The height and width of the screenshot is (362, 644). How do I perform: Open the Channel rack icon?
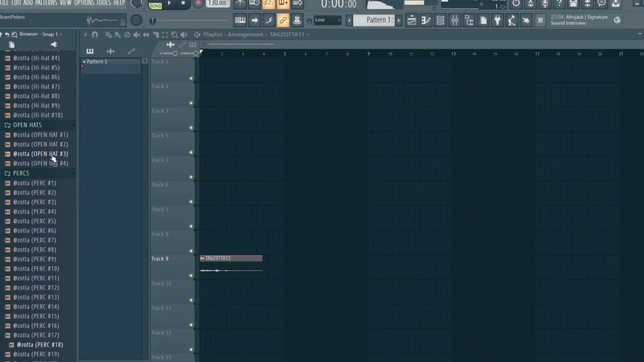tap(440, 20)
